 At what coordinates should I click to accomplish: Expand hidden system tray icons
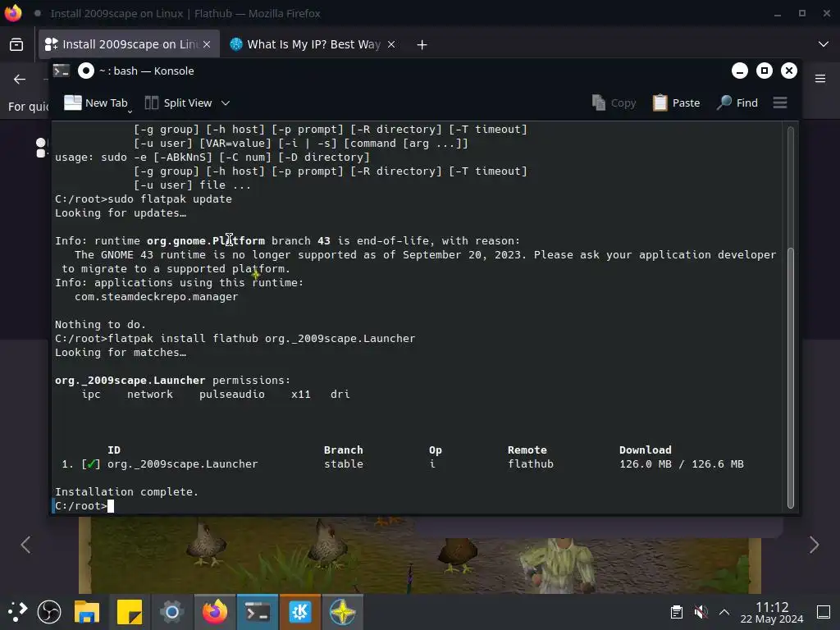point(724,612)
